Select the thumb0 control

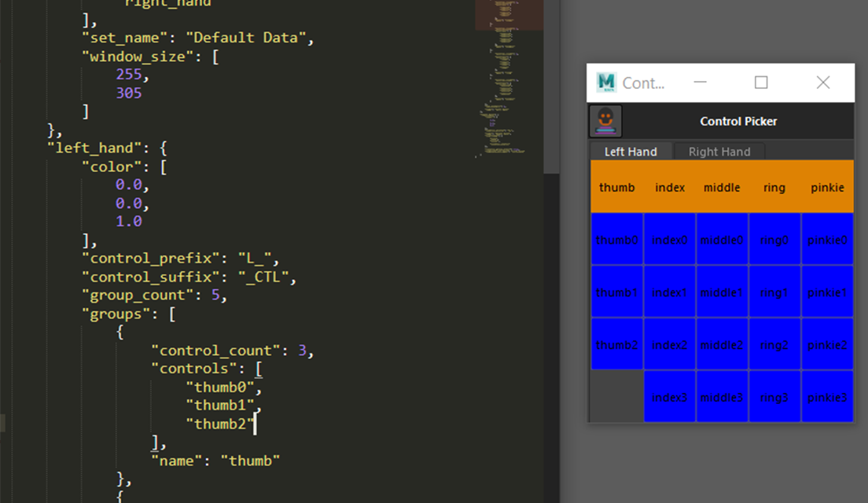(x=616, y=240)
